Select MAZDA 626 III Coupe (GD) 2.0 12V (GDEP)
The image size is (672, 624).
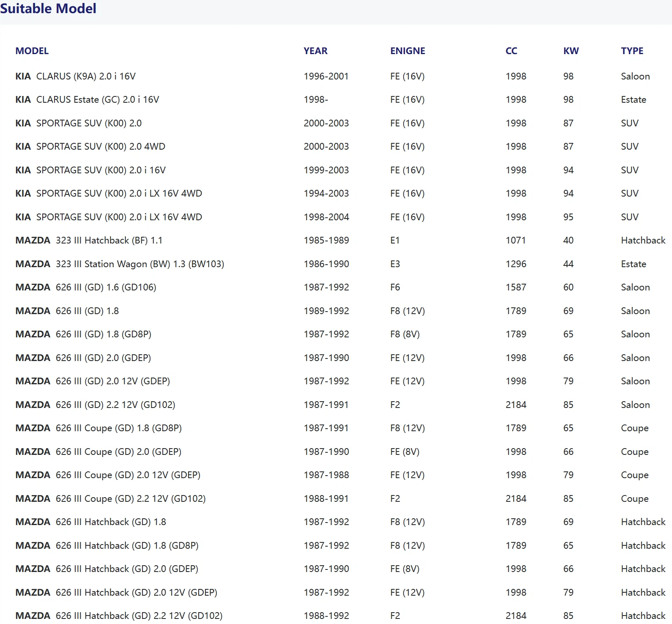[108, 475]
